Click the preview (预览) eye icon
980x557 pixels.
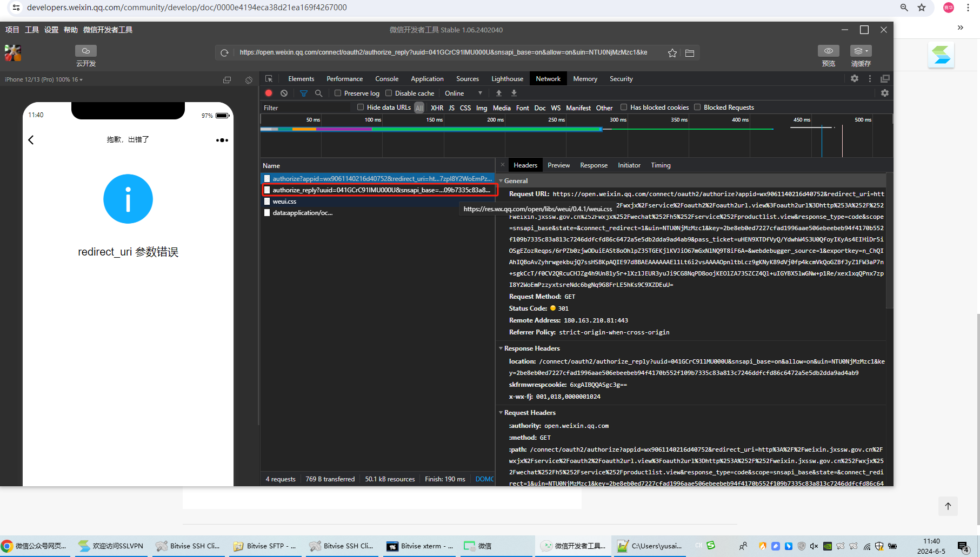pos(828,51)
